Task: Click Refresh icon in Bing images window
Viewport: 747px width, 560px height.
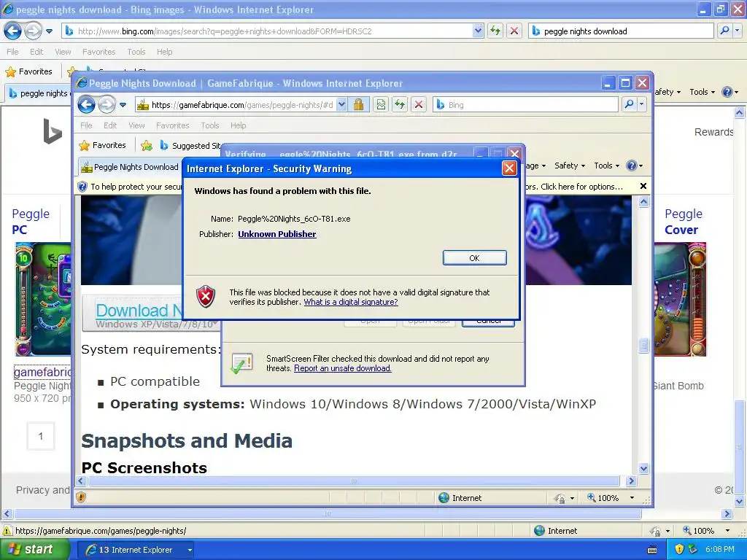Action: coord(495,31)
